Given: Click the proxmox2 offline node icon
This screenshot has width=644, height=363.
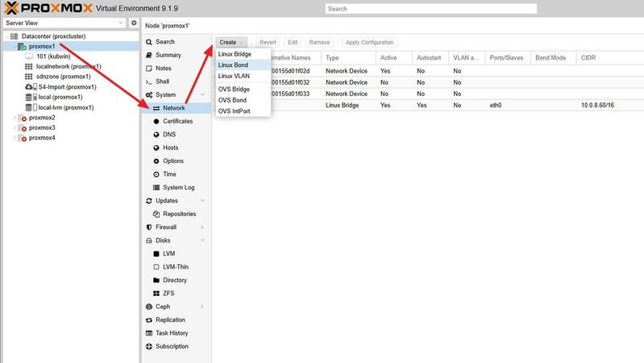Looking at the screenshot, I should click(x=23, y=118).
